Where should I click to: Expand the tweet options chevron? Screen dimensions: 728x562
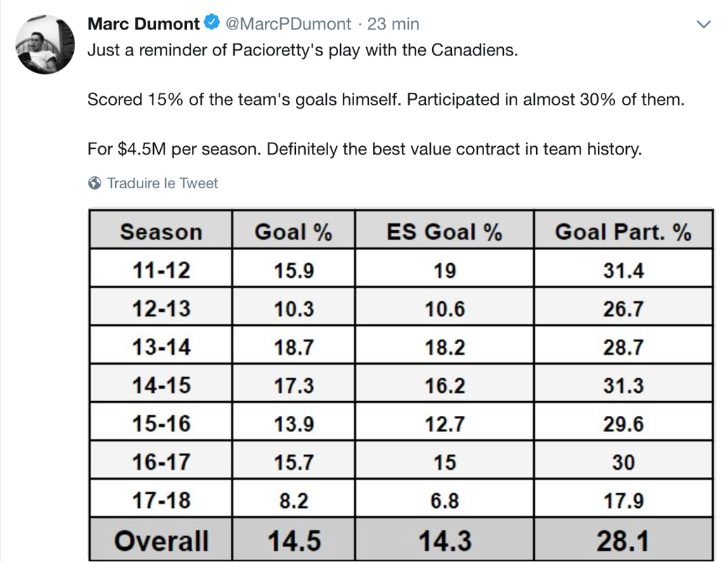[704, 24]
